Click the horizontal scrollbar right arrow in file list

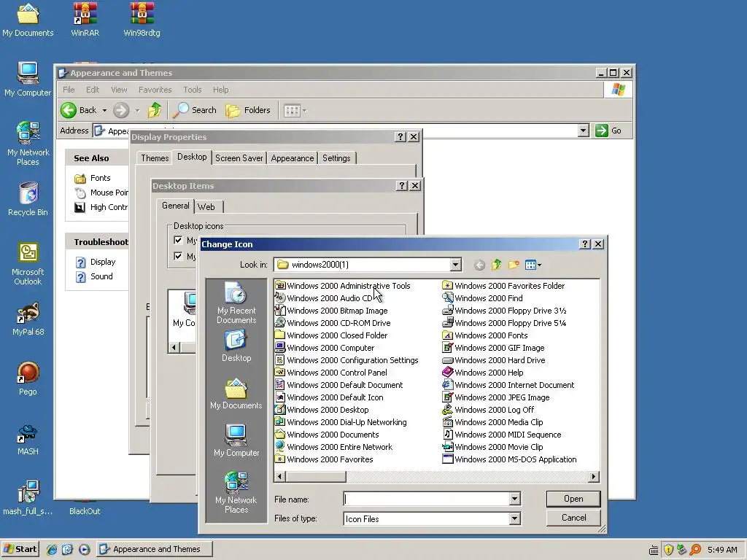click(594, 477)
